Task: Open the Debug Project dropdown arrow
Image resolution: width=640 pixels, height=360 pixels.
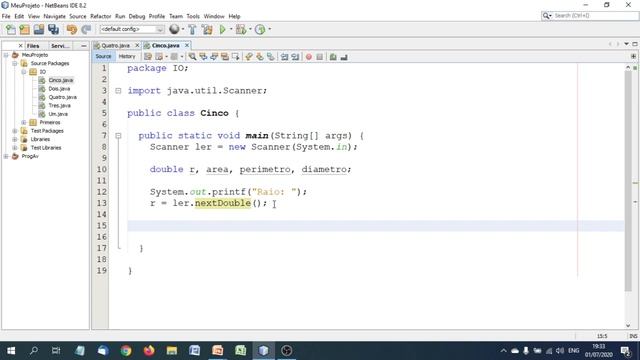Action: (250, 29)
